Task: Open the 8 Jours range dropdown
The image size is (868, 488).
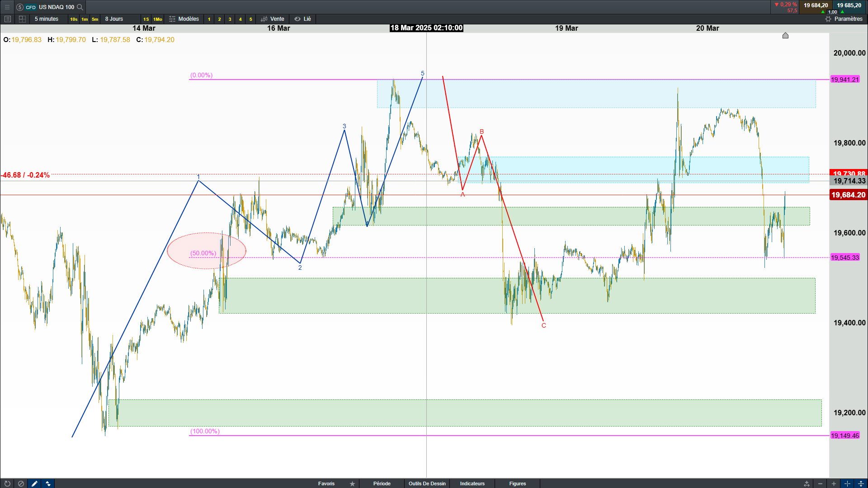Action: (114, 19)
